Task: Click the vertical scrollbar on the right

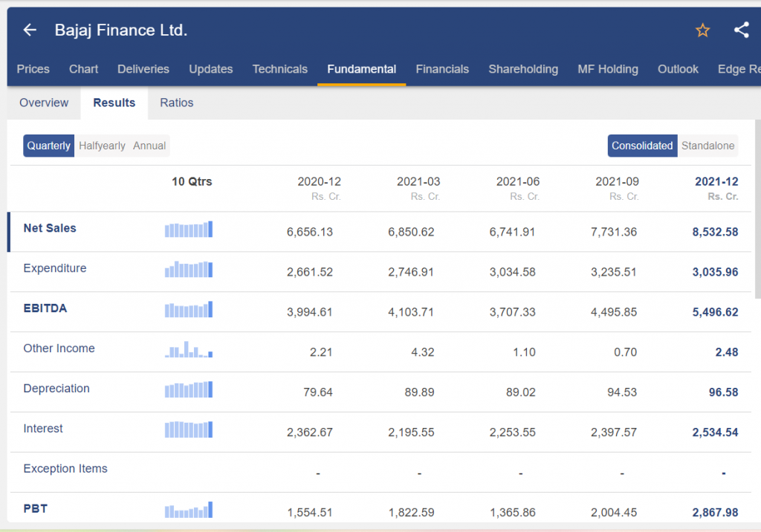Action: point(757,209)
